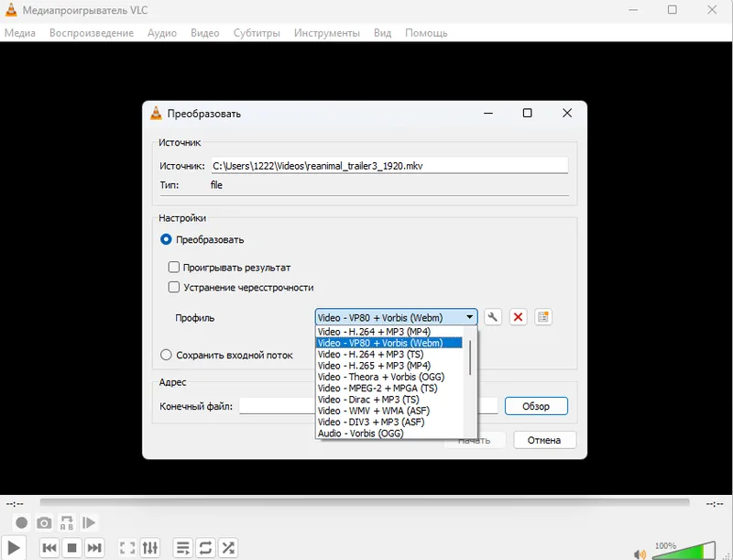Click the Источник source path field
Viewport: 733px width, 560px height.
(389, 166)
